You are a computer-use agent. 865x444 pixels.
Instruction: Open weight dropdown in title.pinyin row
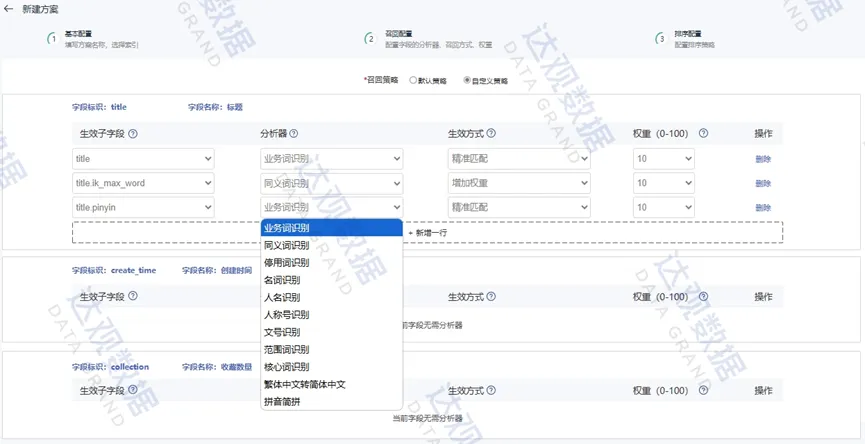pos(664,207)
